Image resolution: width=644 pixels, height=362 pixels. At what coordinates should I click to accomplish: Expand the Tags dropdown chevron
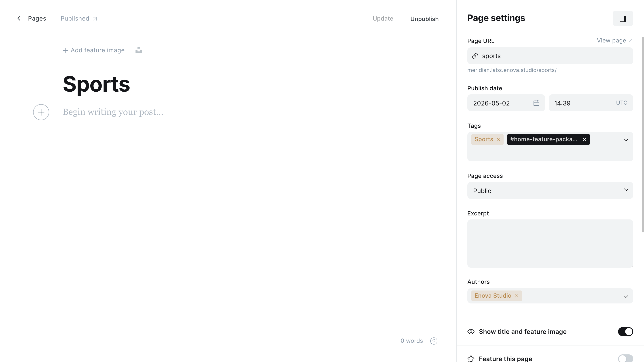pyautogui.click(x=625, y=140)
